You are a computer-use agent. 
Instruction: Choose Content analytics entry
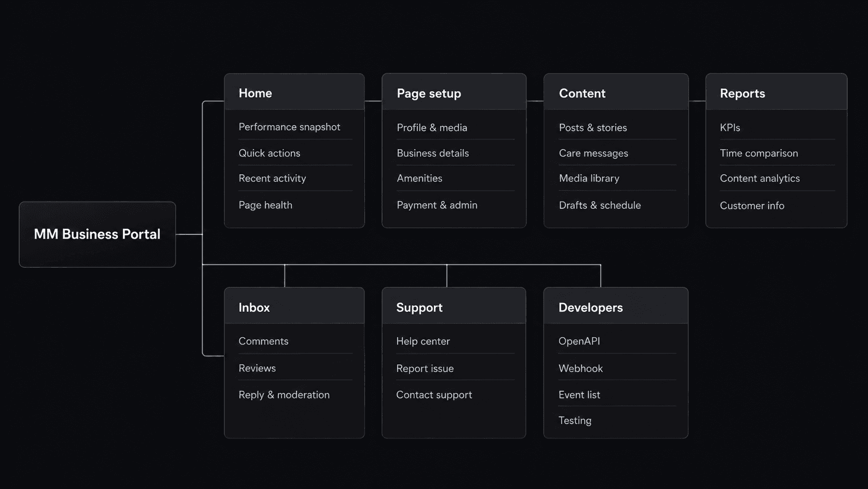click(x=759, y=178)
